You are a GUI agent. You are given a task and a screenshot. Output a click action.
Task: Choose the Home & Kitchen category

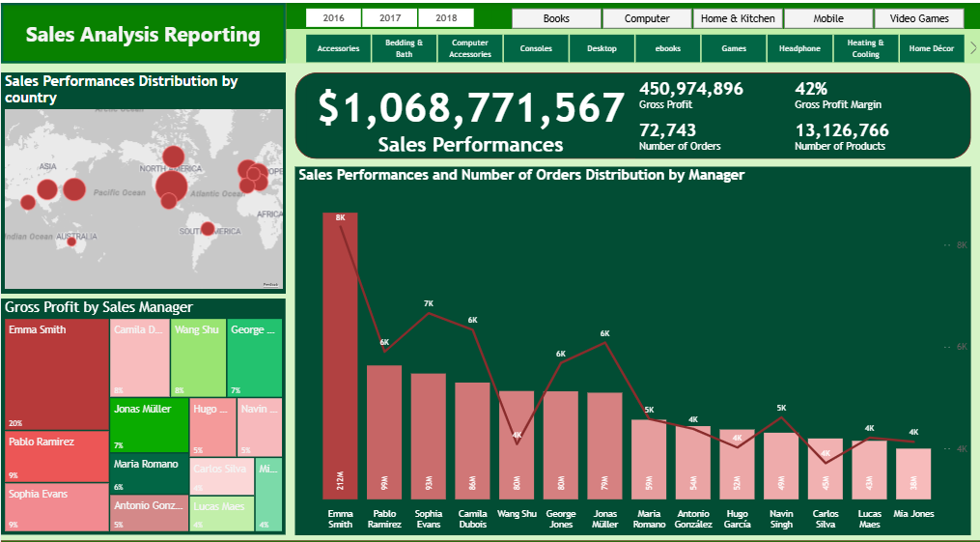tap(738, 18)
